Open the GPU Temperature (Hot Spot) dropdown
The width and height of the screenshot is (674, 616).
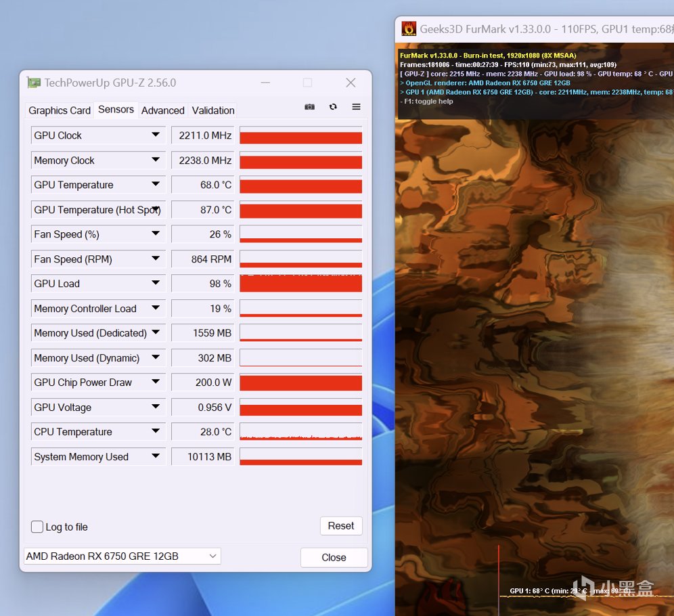pos(156,209)
